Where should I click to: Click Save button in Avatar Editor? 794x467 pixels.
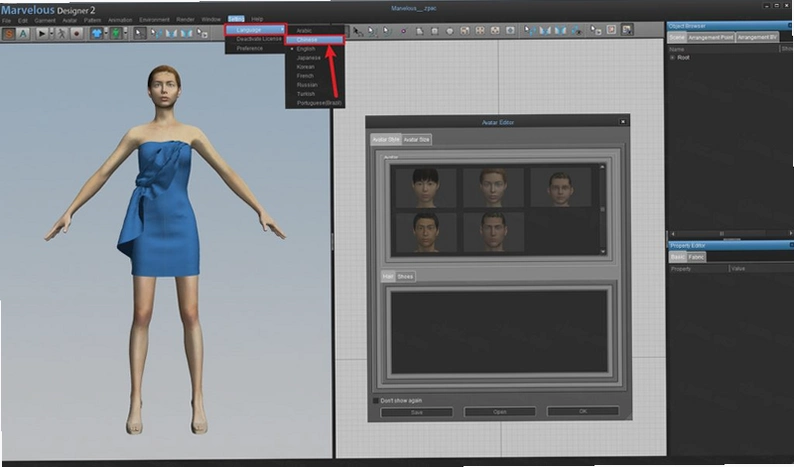point(417,412)
